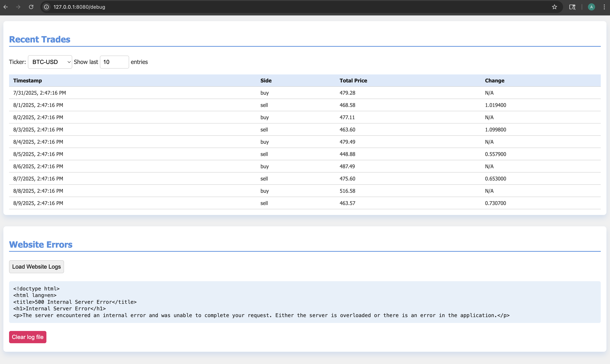This screenshot has height=364, width=610.
Task: Click the <!doctype html> log line
Action: coord(36,289)
